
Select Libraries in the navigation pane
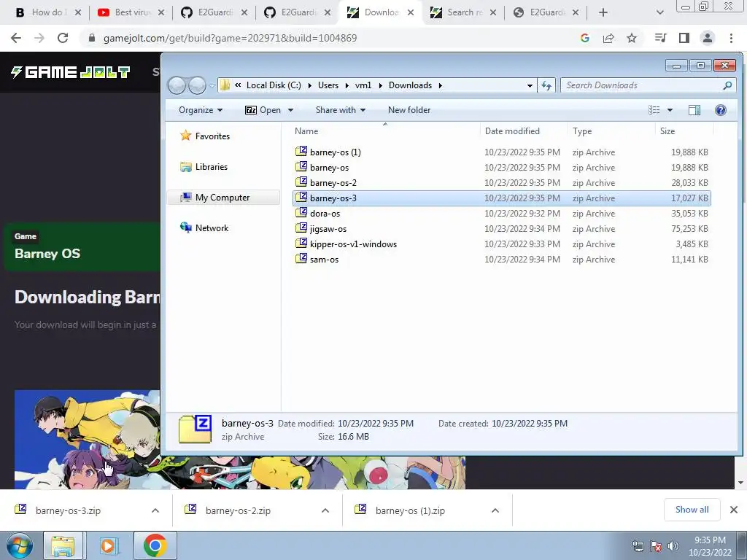tap(212, 167)
